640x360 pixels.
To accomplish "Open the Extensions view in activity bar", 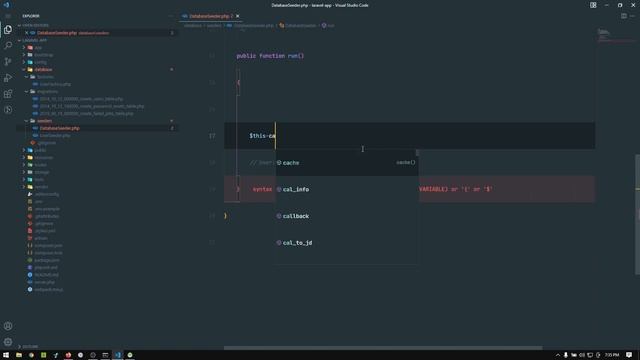I will click(x=8, y=94).
